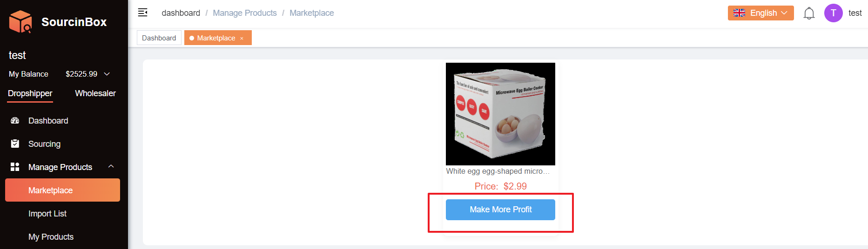Click the dashboard breadcrumb link
868x249 pixels.
tap(181, 13)
